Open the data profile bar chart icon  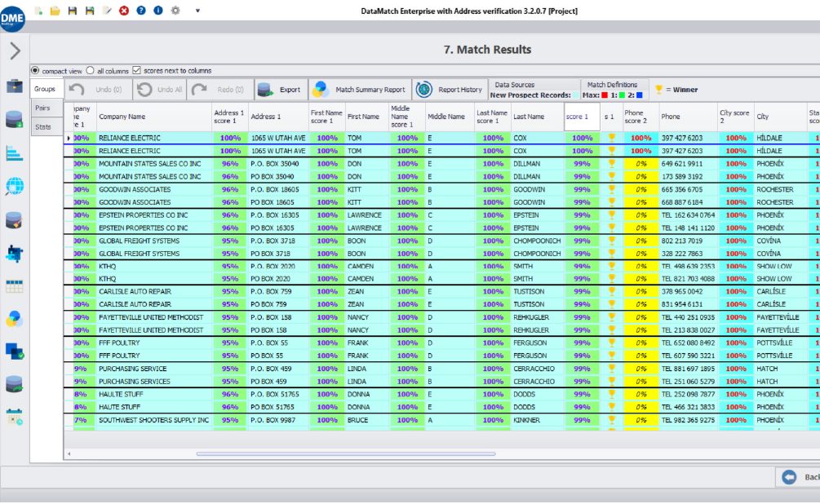(x=14, y=153)
